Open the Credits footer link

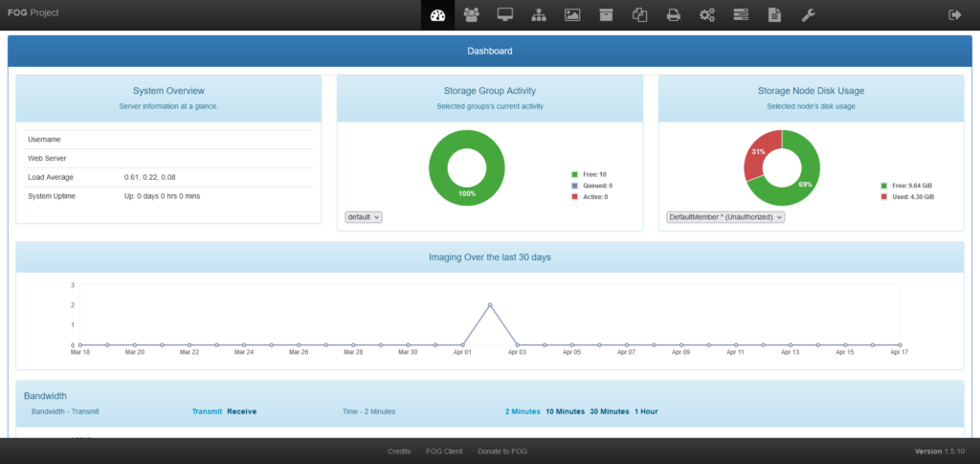coord(399,451)
